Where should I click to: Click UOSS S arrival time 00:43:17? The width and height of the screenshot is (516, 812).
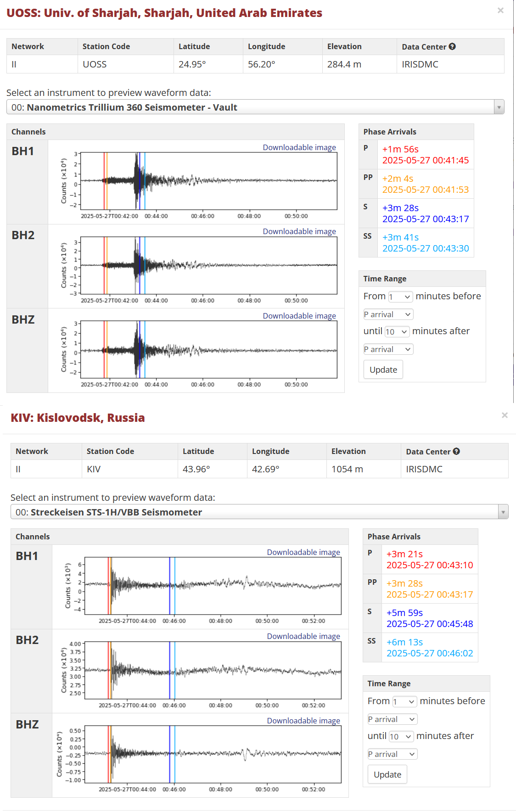click(x=426, y=219)
